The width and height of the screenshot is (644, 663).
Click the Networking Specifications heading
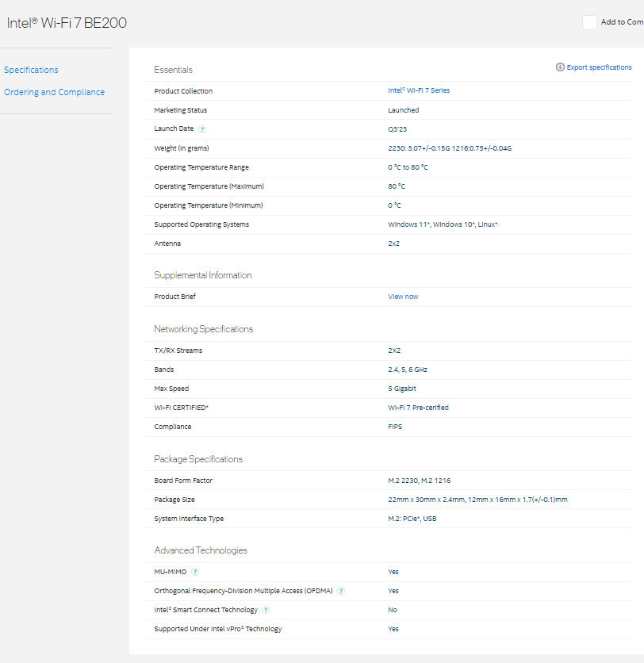[x=203, y=329]
